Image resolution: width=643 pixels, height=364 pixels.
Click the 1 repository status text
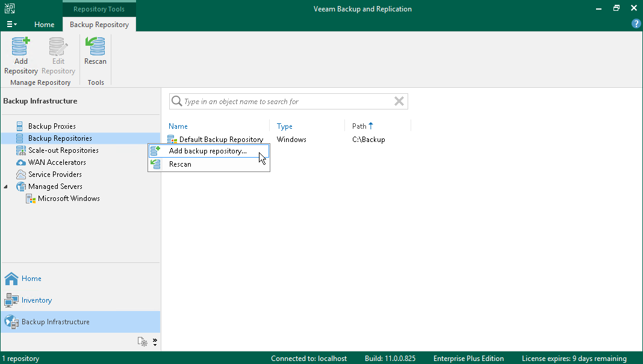pyautogui.click(x=20, y=358)
